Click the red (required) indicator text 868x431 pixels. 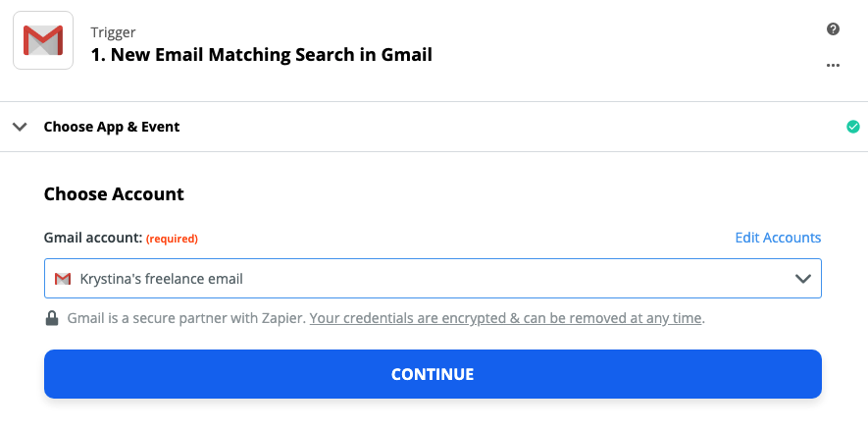point(173,239)
